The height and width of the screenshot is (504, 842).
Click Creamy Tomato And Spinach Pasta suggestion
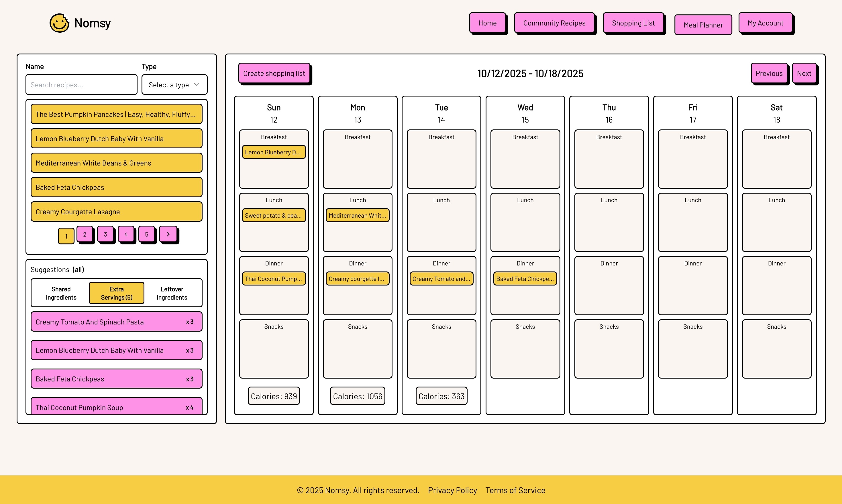coord(117,322)
